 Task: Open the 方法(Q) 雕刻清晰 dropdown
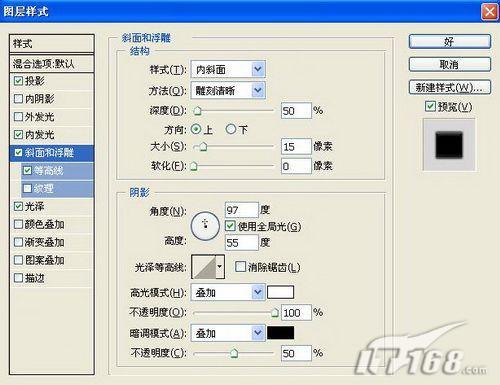point(228,90)
